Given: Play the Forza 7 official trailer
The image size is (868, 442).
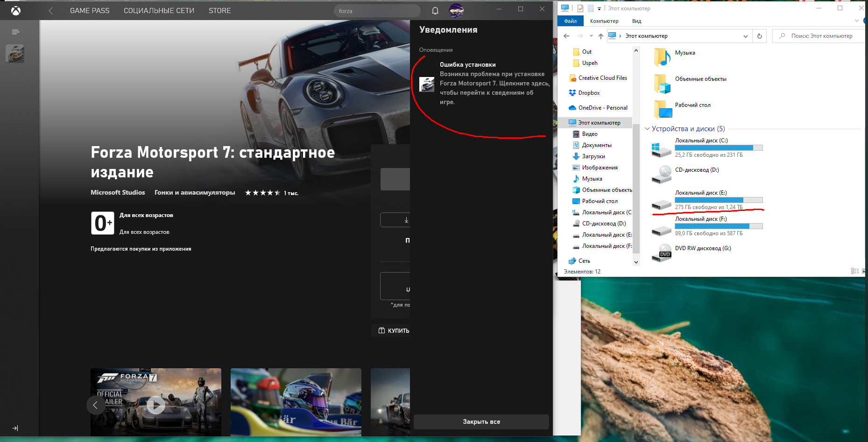Looking at the screenshot, I should click(x=156, y=405).
